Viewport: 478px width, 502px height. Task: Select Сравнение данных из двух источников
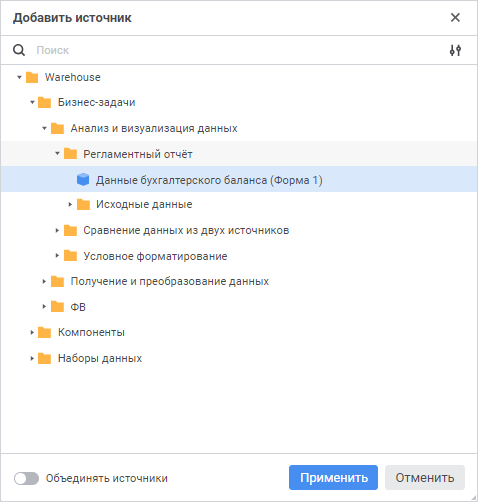click(x=186, y=230)
